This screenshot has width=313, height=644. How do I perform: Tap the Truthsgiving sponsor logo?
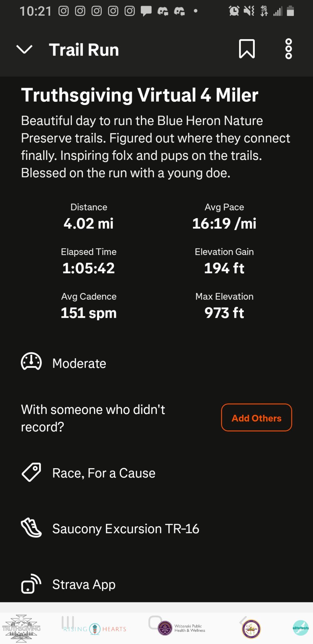tap(21, 628)
